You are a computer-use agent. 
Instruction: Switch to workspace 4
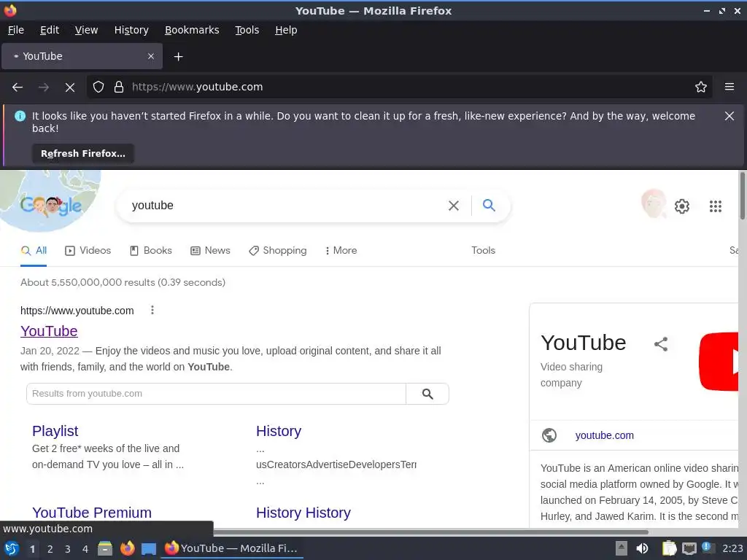[85, 549]
